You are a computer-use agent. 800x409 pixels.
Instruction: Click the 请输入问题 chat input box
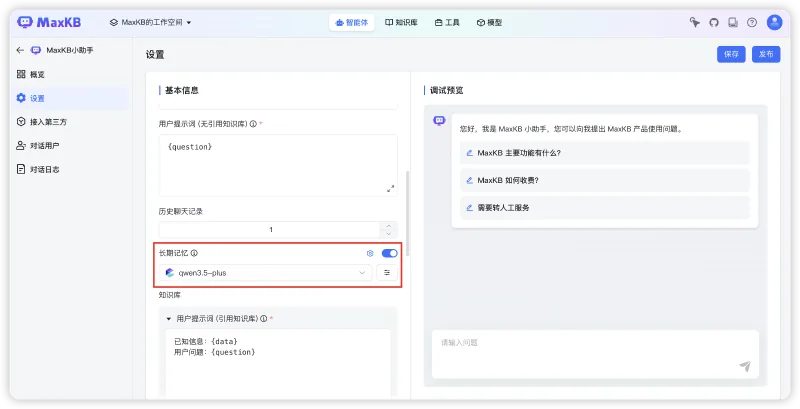(x=595, y=354)
